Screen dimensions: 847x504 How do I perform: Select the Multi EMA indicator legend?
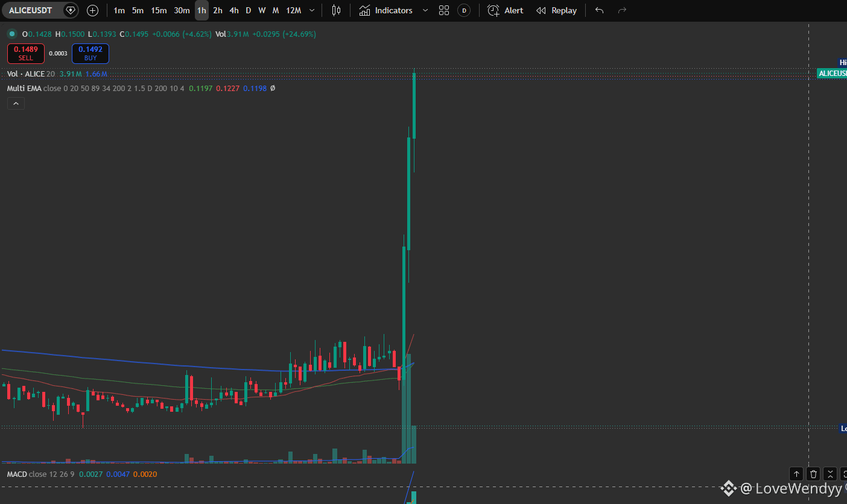pyautogui.click(x=25, y=89)
